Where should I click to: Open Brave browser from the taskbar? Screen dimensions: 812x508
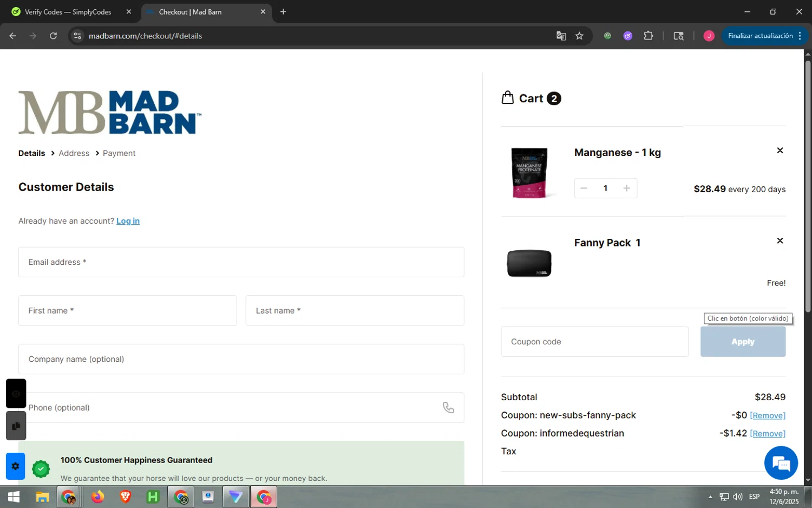click(x=125, y=497)
